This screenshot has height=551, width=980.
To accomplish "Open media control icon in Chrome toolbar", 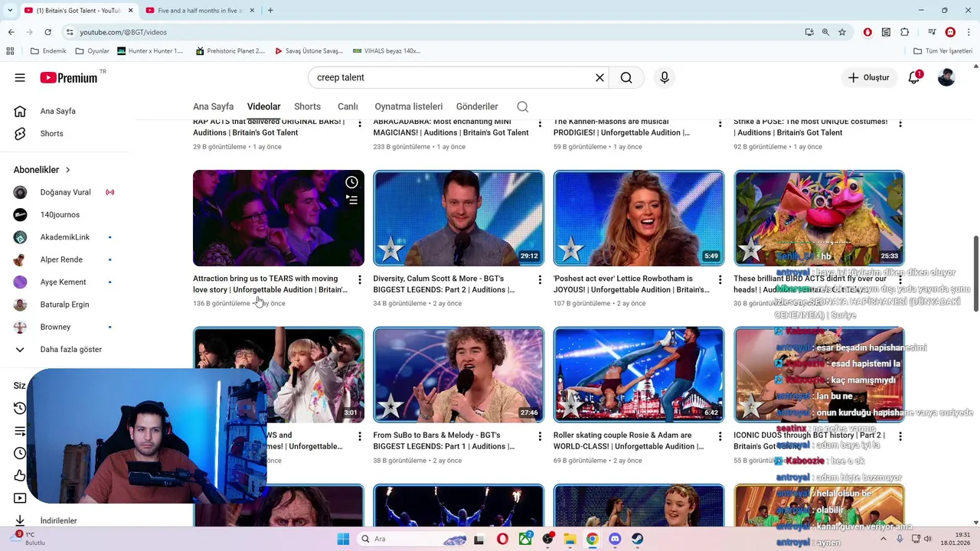I will coord(932,32).
